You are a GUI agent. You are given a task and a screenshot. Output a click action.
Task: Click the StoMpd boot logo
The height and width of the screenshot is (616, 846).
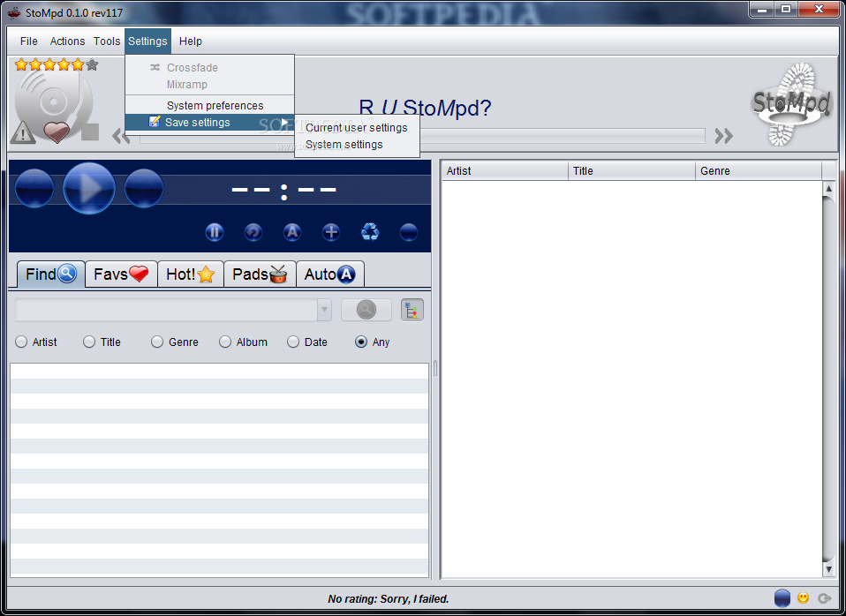coord(790,104)
